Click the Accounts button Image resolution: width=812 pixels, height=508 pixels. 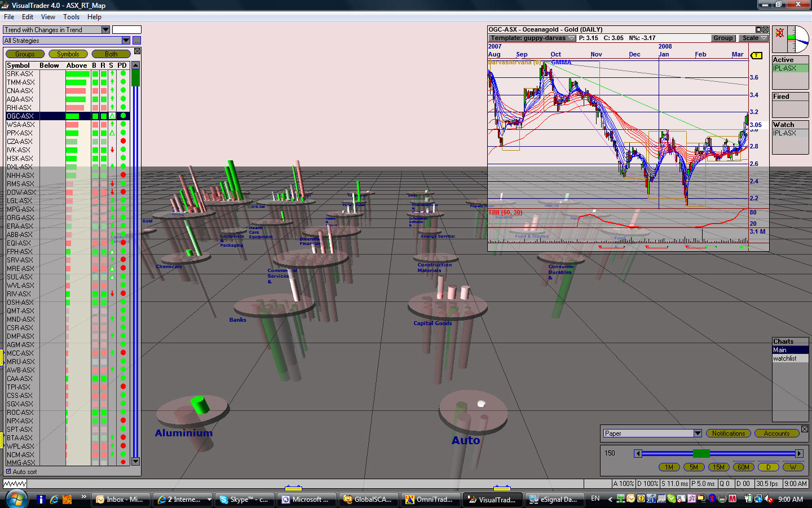[776, 433]
